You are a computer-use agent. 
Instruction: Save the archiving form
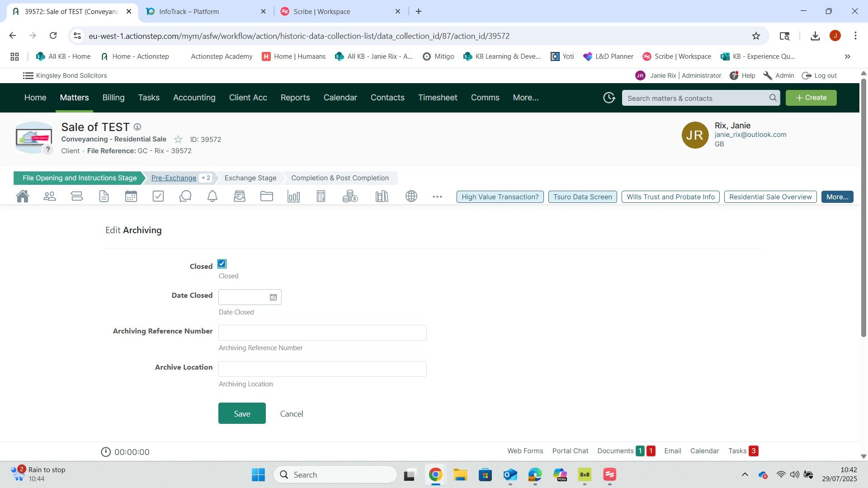[x=242, y=413]
